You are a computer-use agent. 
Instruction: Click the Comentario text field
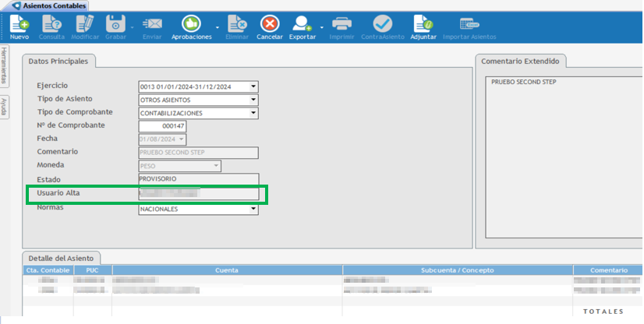click(198, 153)
